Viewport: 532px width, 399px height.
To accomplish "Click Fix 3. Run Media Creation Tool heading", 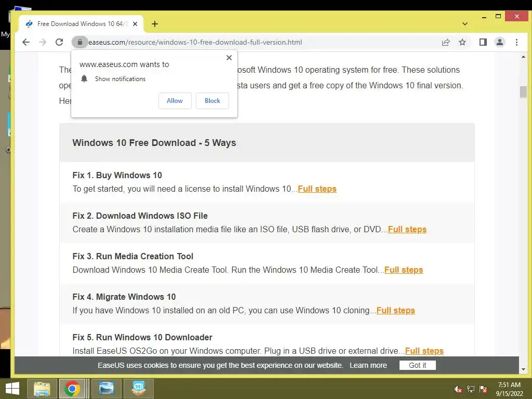I will [x=132, y=257].
